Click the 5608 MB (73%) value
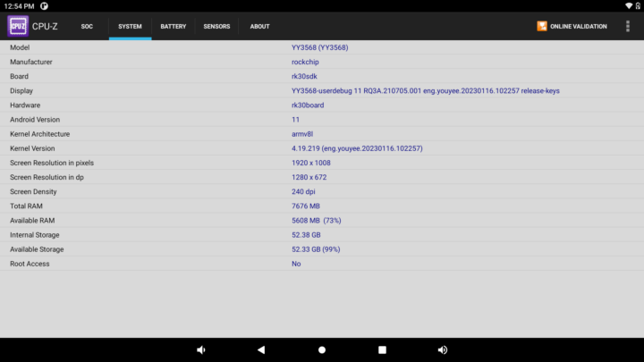The image size is (644, 362). tap(317, 221)
